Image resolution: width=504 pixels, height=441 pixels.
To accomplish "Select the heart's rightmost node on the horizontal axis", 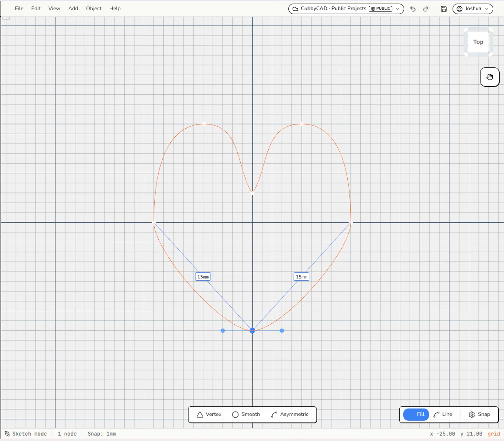I will [351, 222].
